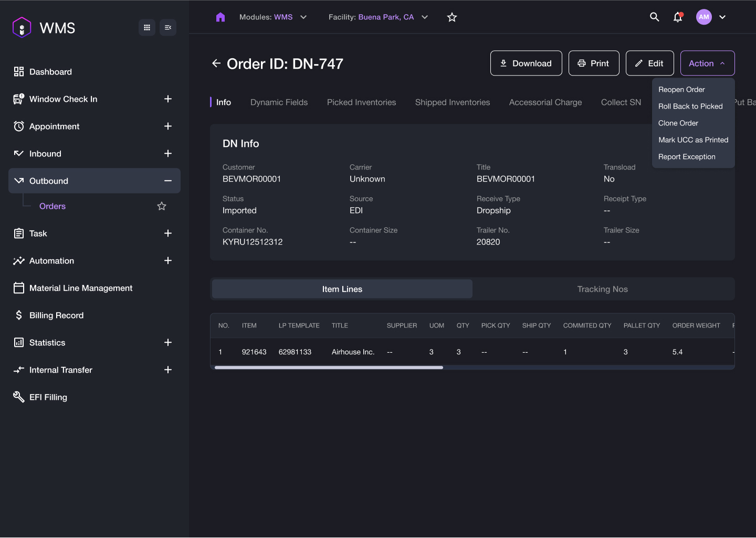Expand Task submenu
This screenshot has width=756, height=538.
pos(168,233)
